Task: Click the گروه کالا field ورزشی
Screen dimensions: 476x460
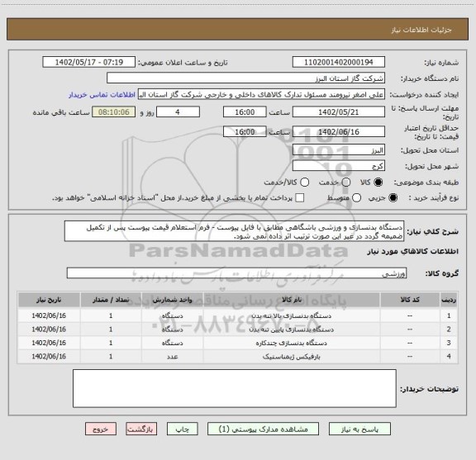Action: [236, 273]
